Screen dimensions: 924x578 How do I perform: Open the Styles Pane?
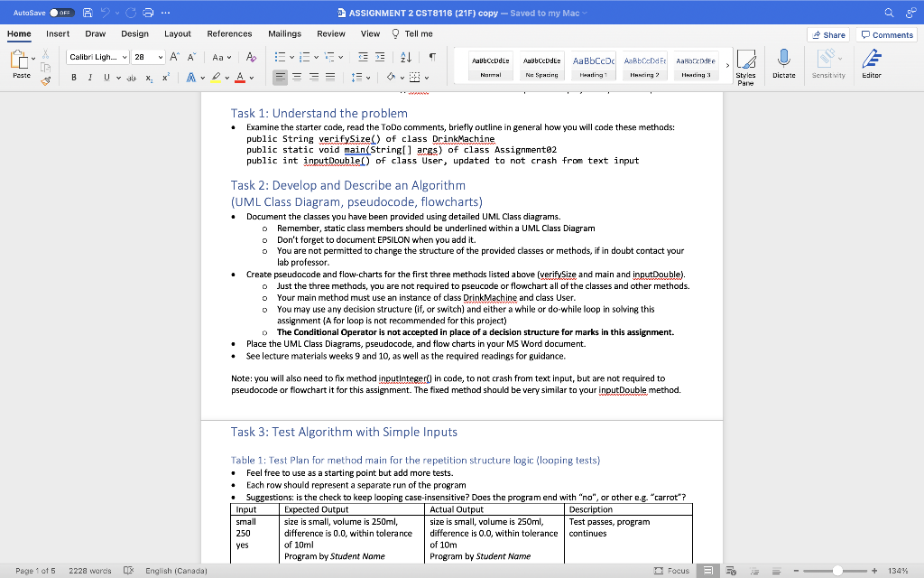[x=745, y=67]
